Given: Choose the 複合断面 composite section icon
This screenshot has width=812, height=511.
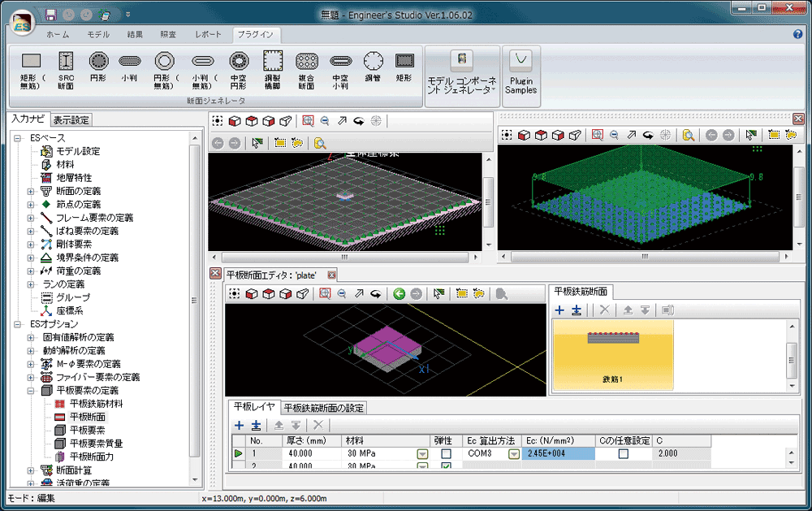Looking at the screenshot, I should click(307, 70).
